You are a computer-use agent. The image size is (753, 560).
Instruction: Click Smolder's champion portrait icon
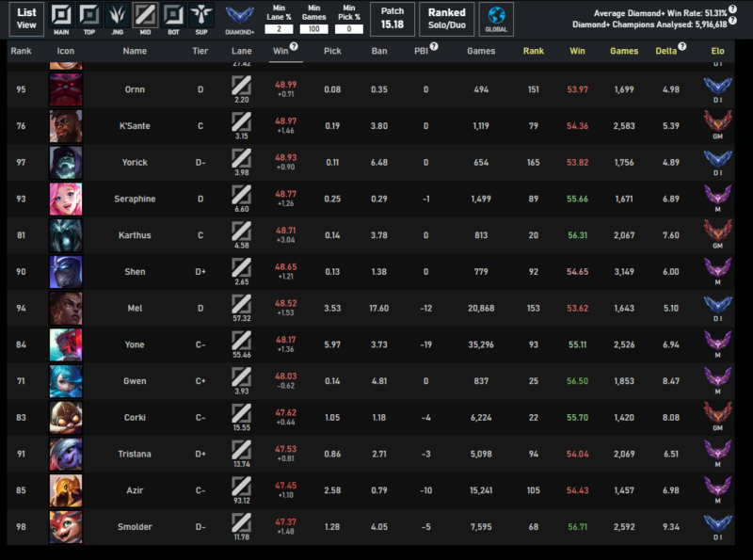click(x=66, y=526)
